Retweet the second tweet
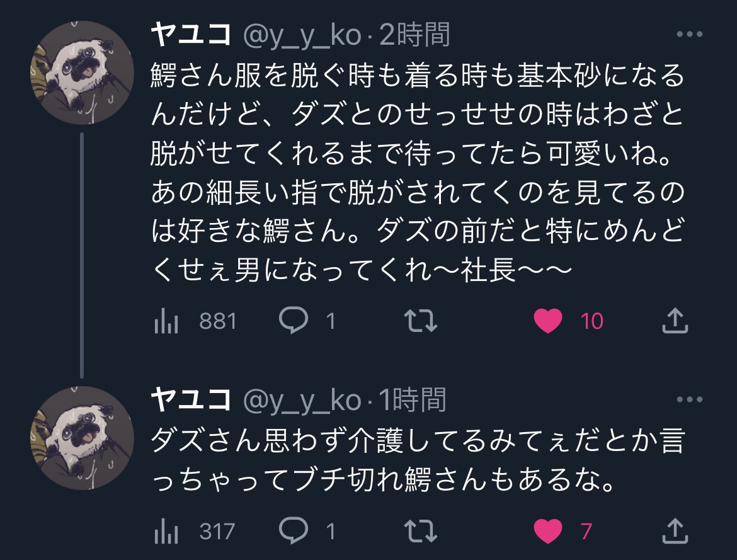This screenshot has height=560, width=737. 421,531
